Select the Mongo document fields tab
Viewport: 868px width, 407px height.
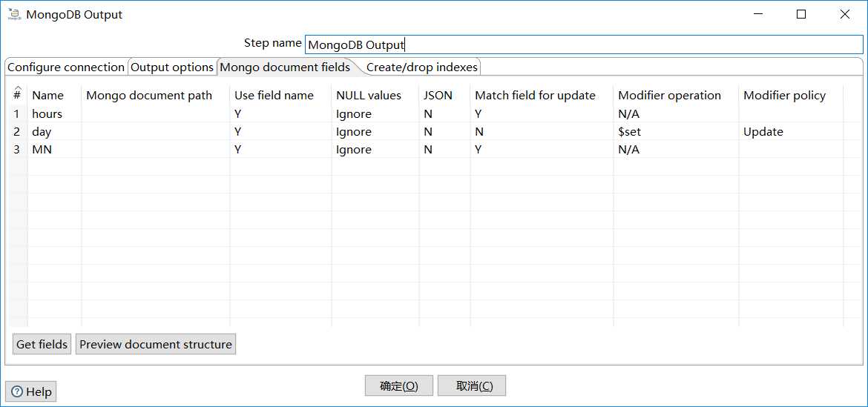(285, 67)
